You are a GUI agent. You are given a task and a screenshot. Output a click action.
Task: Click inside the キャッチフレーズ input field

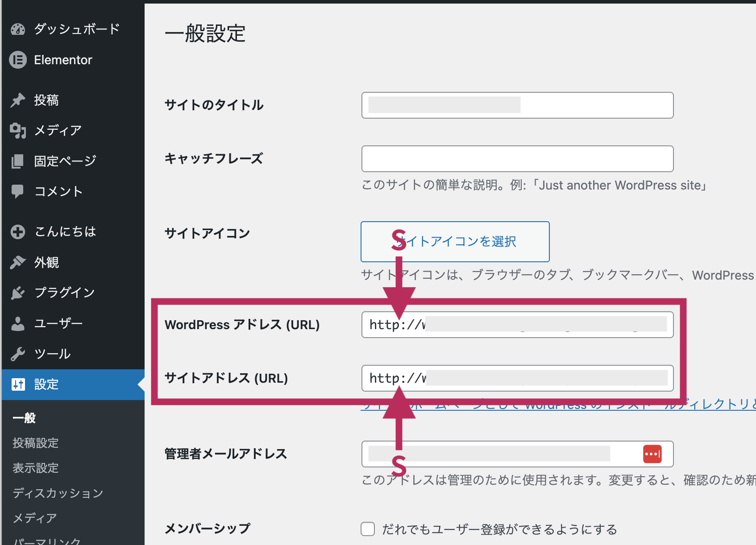pos(517,159)
